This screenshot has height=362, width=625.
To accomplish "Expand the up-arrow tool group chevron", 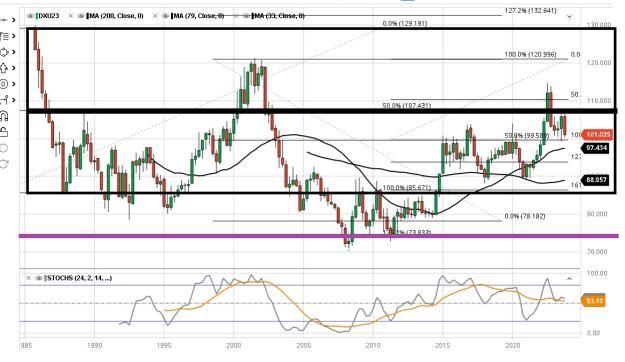I will point(14,68).
